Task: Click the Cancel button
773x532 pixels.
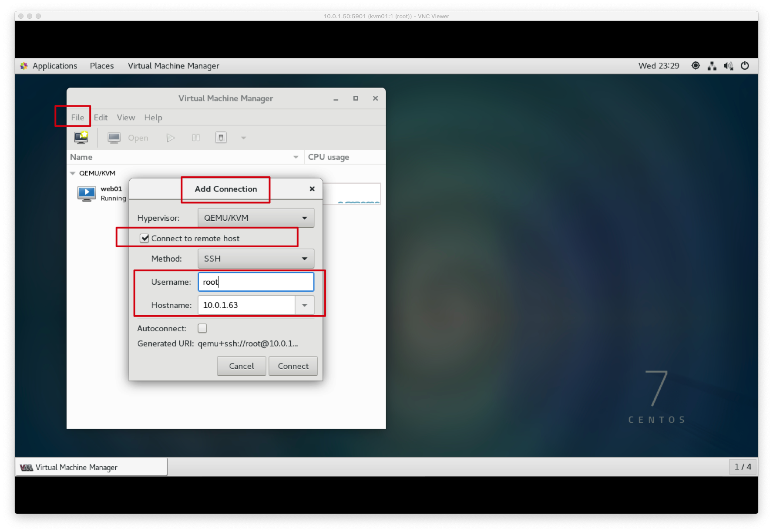Action: (242, 366)
